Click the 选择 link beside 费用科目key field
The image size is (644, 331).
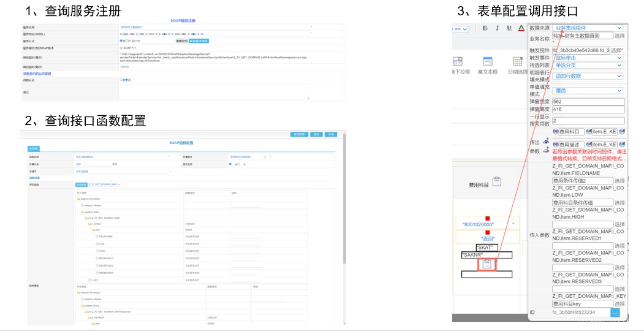[619, 304]
